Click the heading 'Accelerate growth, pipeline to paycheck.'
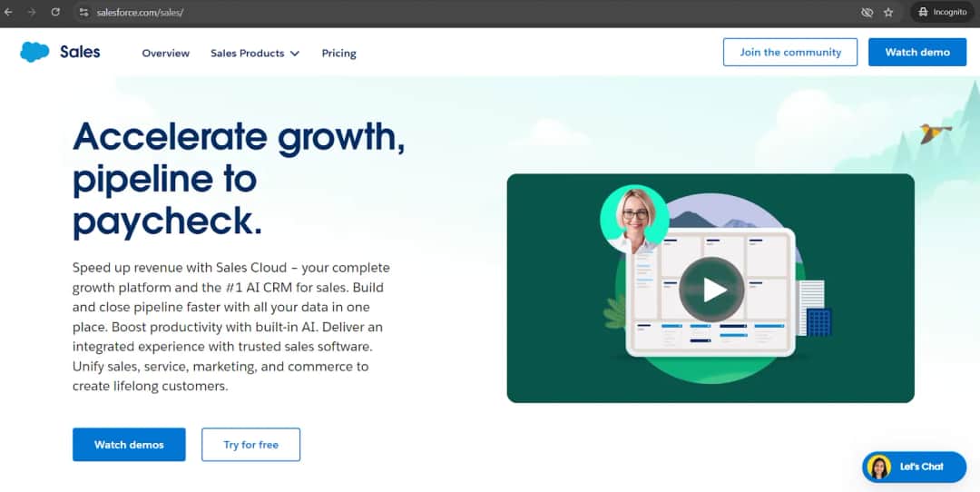Image resolution: width=980 pixels, height=492 pixels. coord(239,179)
